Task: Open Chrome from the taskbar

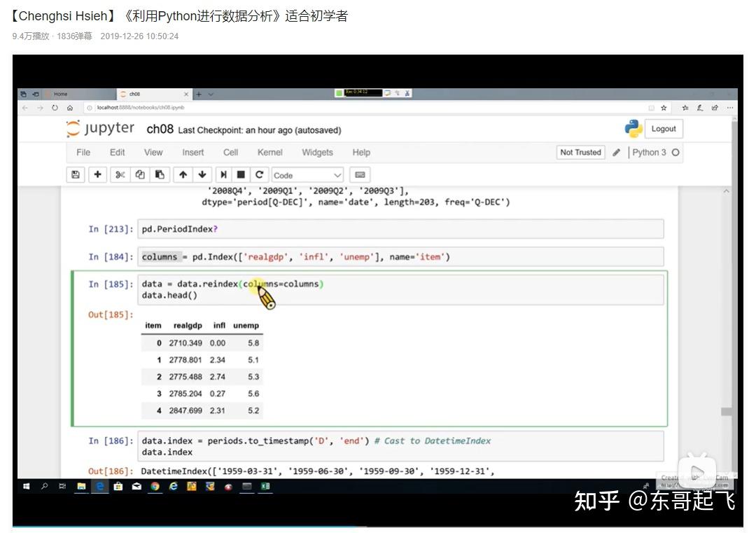Action: (x=155, y=486)
